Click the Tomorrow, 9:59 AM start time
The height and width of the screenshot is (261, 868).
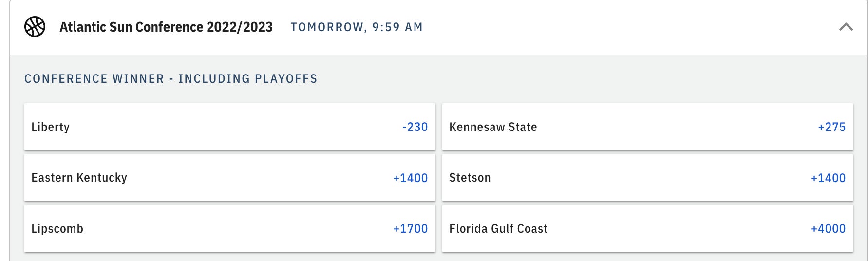point(357,27)
